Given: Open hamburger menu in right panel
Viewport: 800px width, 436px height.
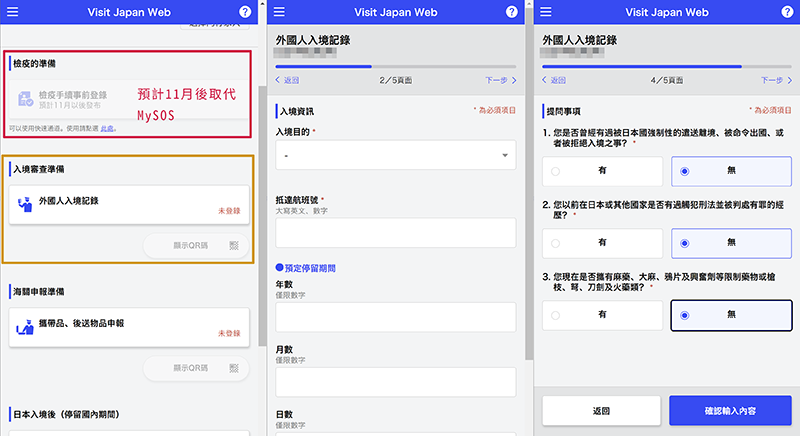Looking at the screenshot, I should click(545, 12).
